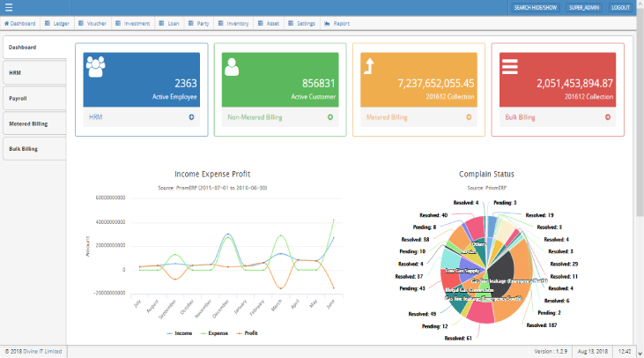
Task: Click arrow icon in Bulk Billing card footer
Action: tap(607, 116)
